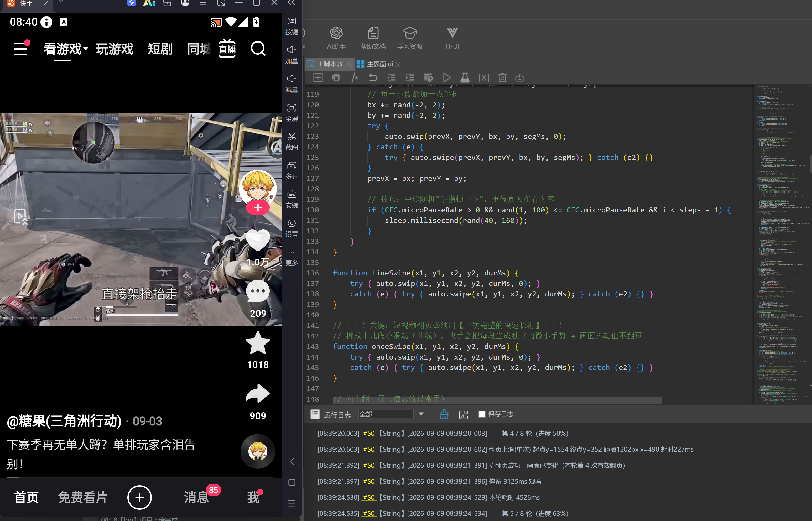
Task: Open the 直播 live stream page
Action: coord(227,48)
